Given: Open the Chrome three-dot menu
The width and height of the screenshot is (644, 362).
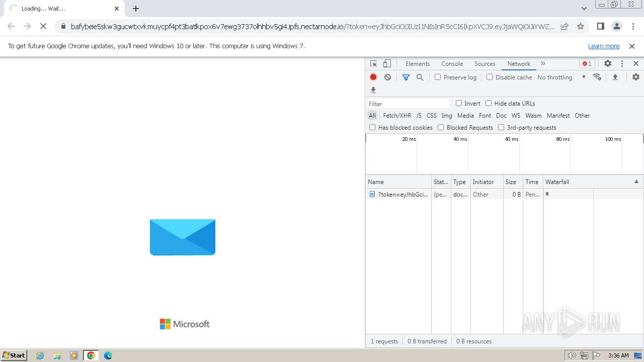Looking at the screenshot, I should (632, 26).
